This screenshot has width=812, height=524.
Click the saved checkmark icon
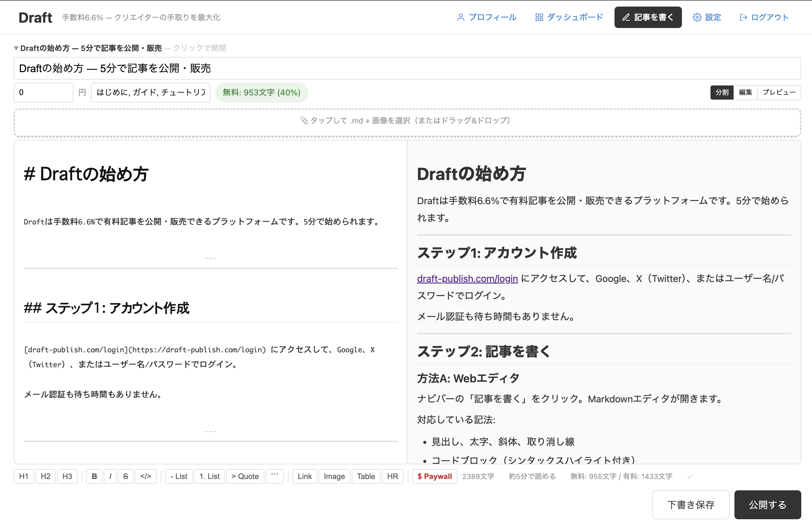pos(690,476)
